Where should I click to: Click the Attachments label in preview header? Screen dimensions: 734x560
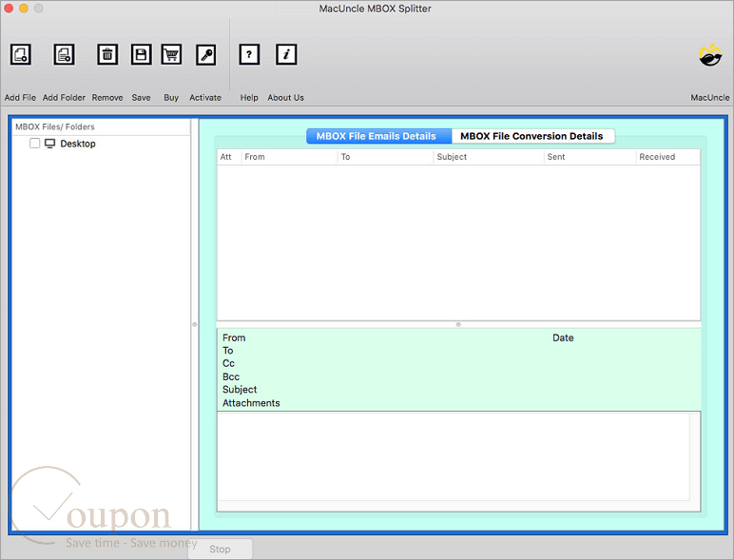(251, 403)
